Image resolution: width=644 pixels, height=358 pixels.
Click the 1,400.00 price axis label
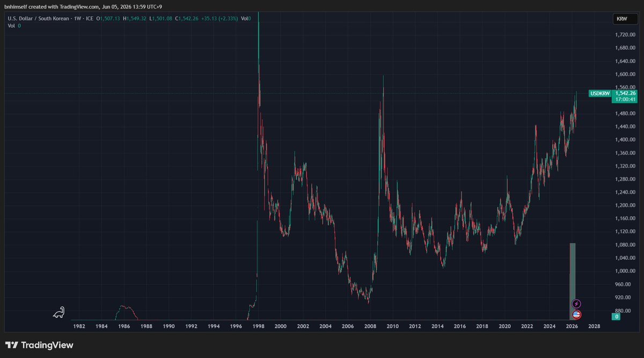[x=625, y=140]
